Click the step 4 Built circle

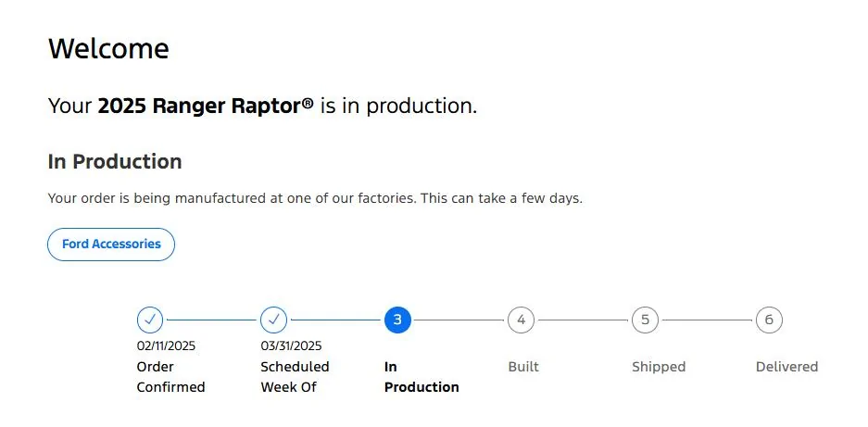tap(521, 320)
